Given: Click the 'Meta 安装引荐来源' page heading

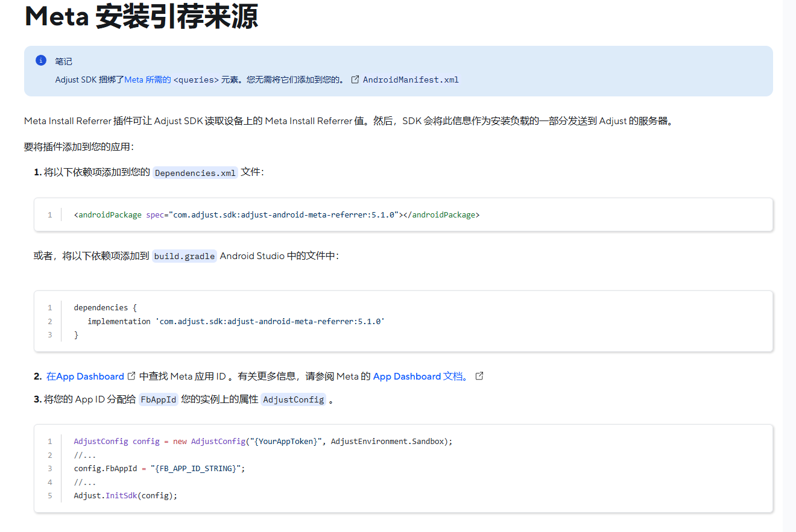Looking at the screenshot, I should [x=141, y=16].
